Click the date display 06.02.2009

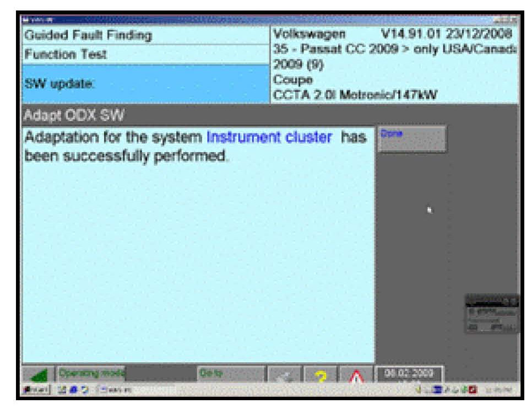click(x=409, y=373)
